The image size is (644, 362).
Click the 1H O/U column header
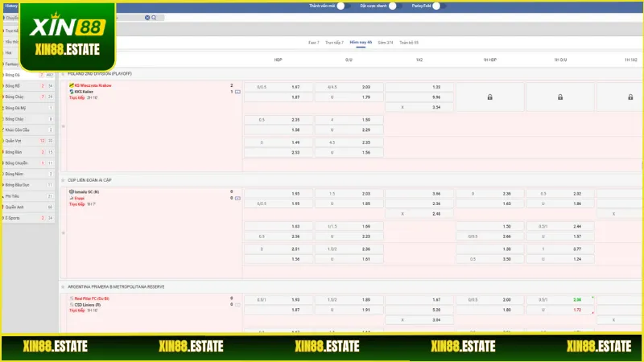(x=560, y=60)
